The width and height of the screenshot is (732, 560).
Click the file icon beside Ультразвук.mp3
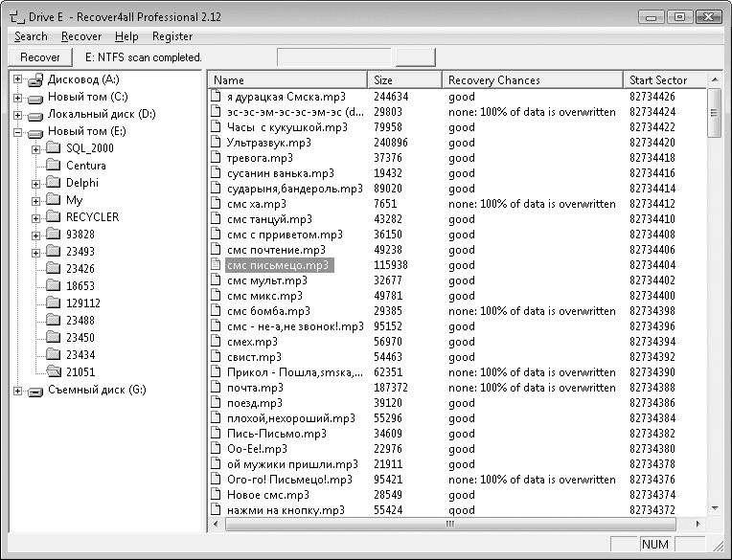(x=216, y=142)
